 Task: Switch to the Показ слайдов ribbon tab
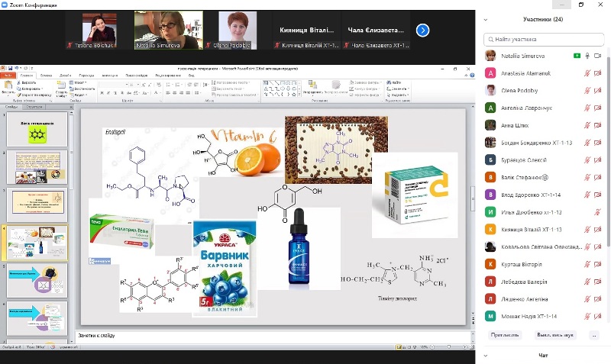click(137, 75)
